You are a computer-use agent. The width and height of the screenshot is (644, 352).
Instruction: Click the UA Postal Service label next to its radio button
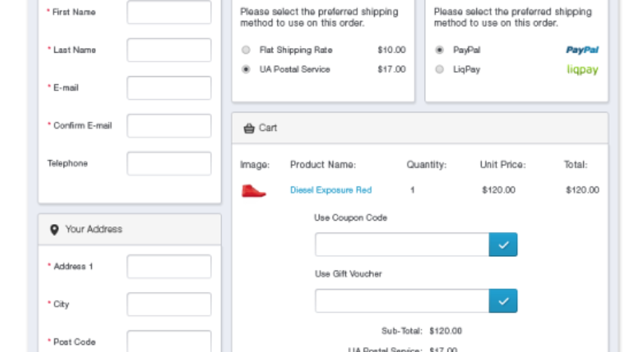[x=295, y=69]
